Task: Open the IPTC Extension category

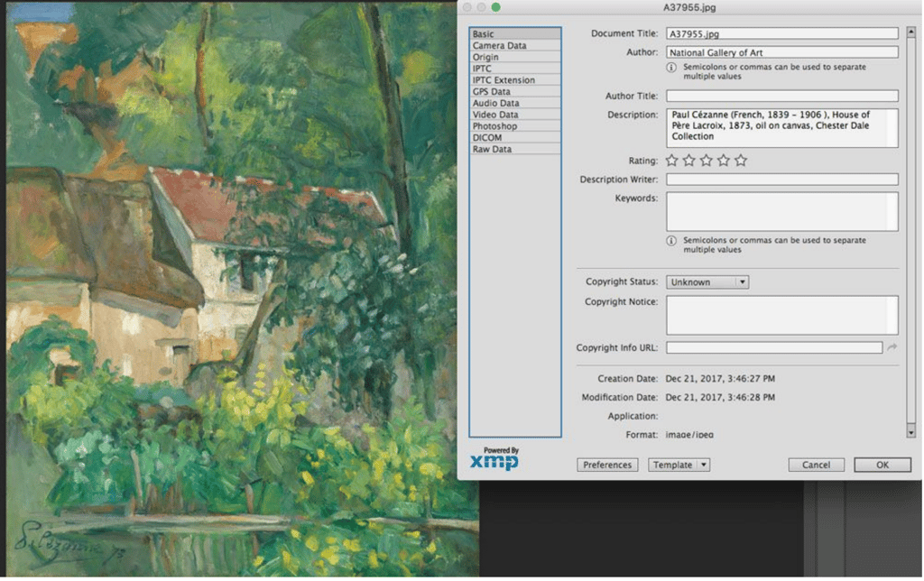Action: pyautogui.click(x=515, y=80)
